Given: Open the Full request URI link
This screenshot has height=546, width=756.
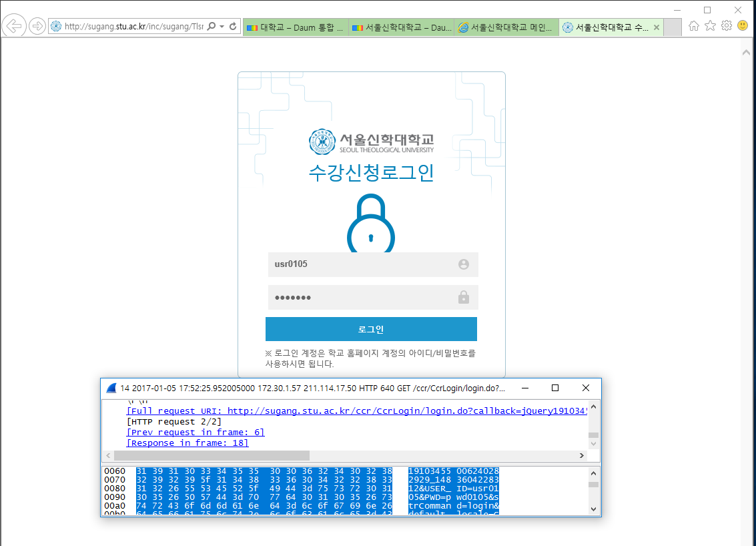Looking at the screenshot, I should (357, 411).
